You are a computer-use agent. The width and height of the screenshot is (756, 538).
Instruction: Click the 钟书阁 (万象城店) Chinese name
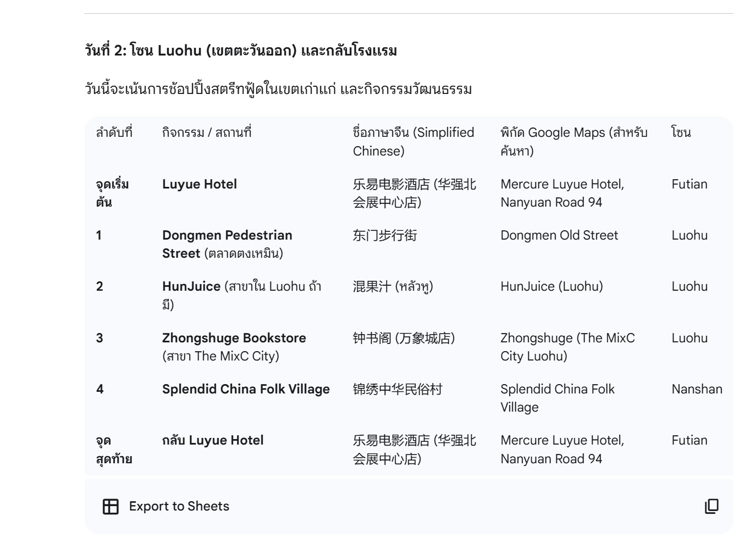pos(404,338)
